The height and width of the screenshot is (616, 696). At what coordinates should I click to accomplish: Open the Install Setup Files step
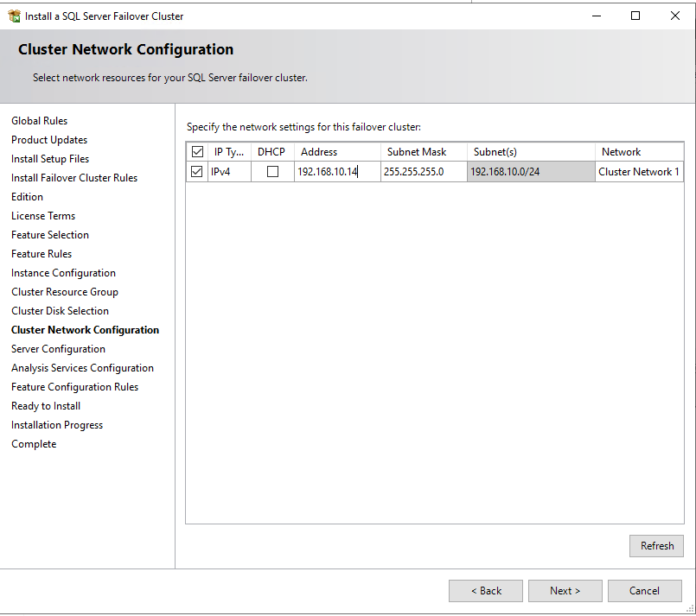point(50,159)
